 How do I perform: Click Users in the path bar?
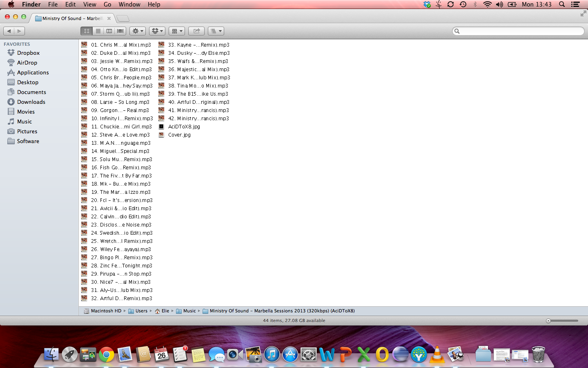pos(138,311)
